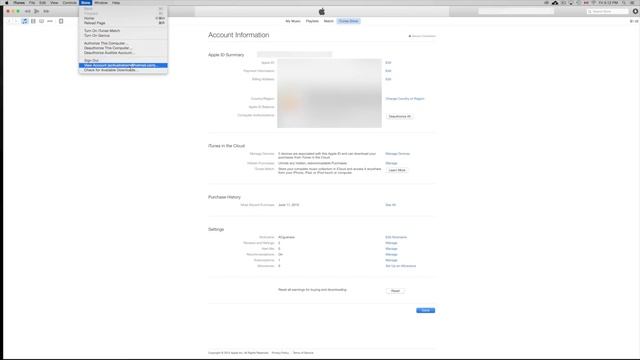The image size is (640, 360).
Task: Click the device icon in the toolbar
Action: (x=61, y=21)
